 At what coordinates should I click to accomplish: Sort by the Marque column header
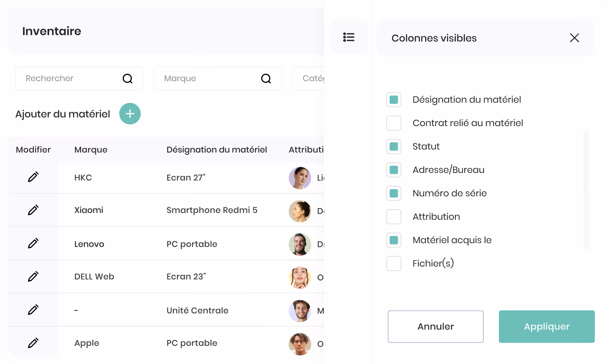[91, 150]
